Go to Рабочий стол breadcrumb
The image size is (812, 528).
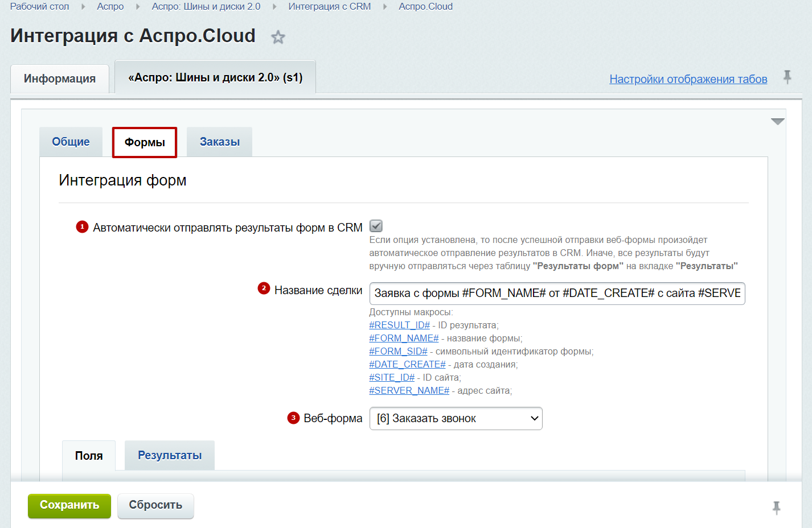coord(39,6)
